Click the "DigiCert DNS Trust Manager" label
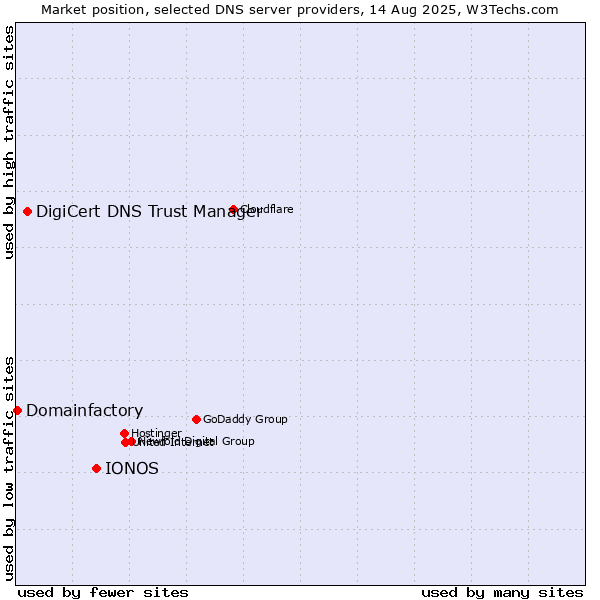This screenshot has height=600, width=600. 149,212
